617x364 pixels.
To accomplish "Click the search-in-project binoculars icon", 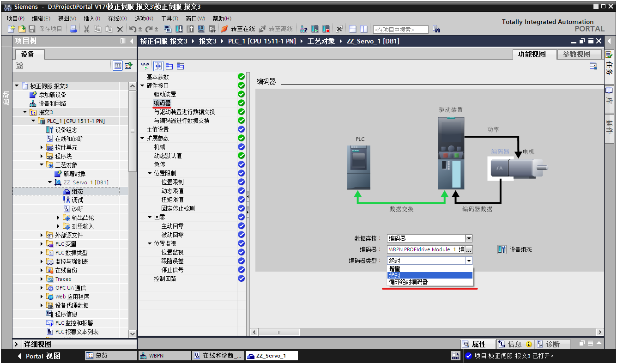I will [x=436, y=29].
